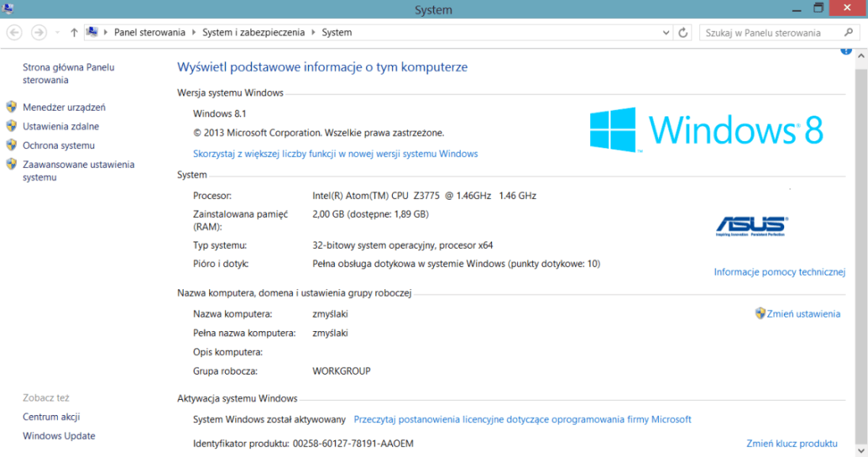Click the Windows 8.1 edition text
Image resolution: width=868 pixels, height=457 pixels.
219,113
